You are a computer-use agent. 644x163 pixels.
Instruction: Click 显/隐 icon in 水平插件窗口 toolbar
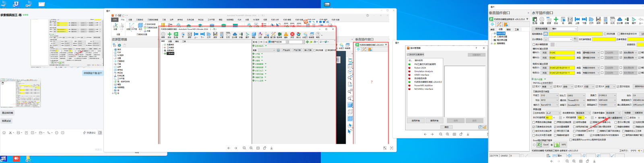click(x=535, y=21)
